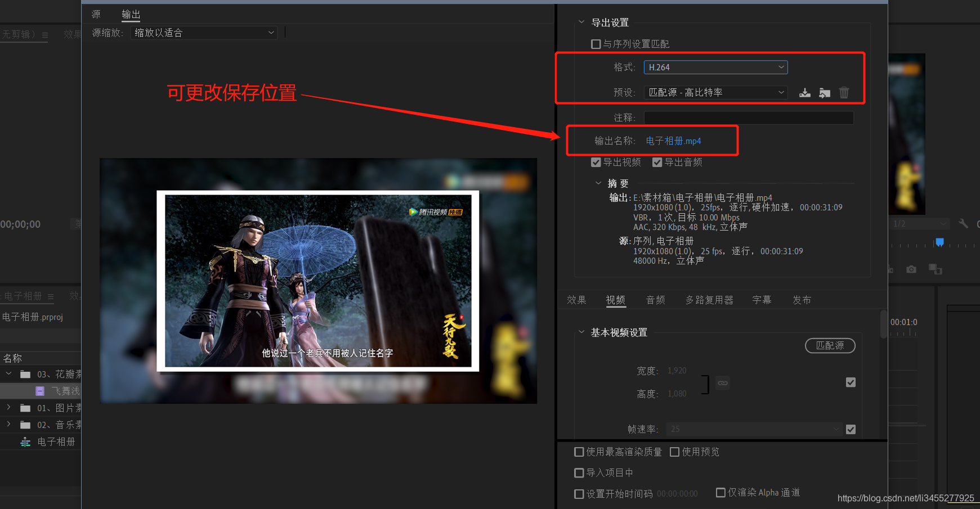
Task: Click the export settings vertical scrollbar
Action: (884, 324)
